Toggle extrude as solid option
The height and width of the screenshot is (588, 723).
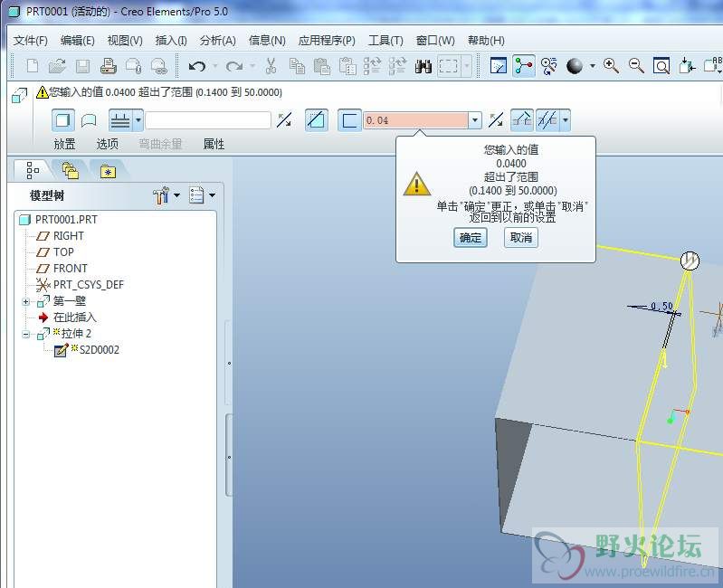tap(62, 120)
